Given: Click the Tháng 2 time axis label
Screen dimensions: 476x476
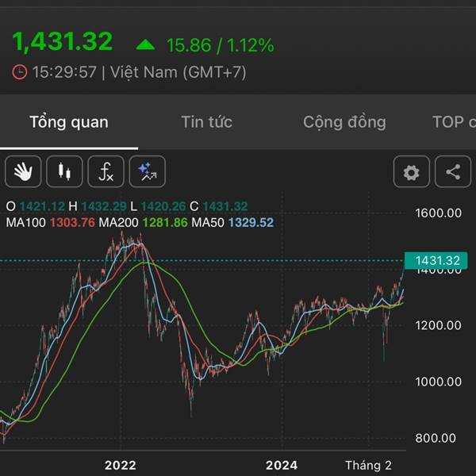Looking at the screenshot, I should click(x=368, y=465).
